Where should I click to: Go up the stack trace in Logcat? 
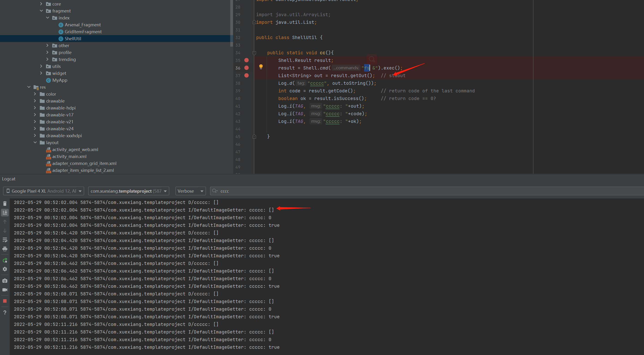5,221
